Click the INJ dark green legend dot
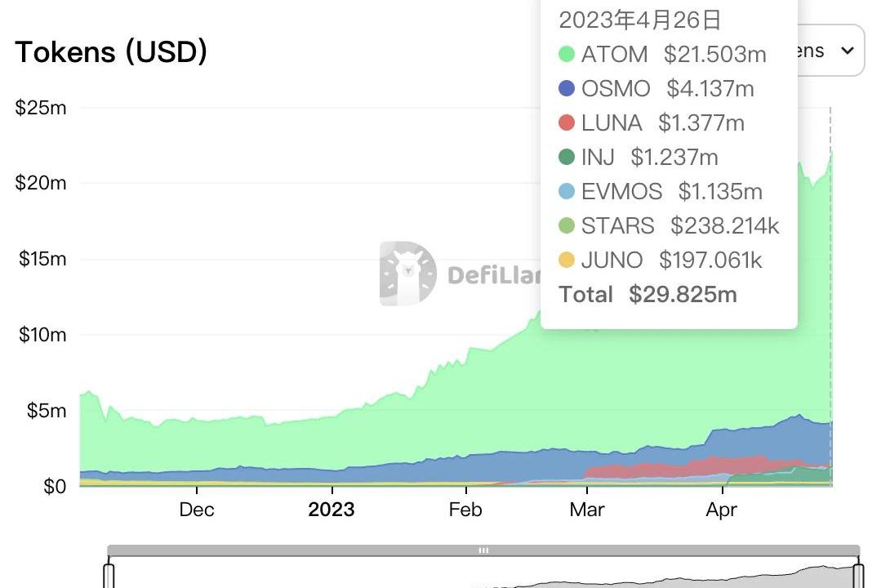The height and width of the screenshot is (588, 890). coord(567,158)
